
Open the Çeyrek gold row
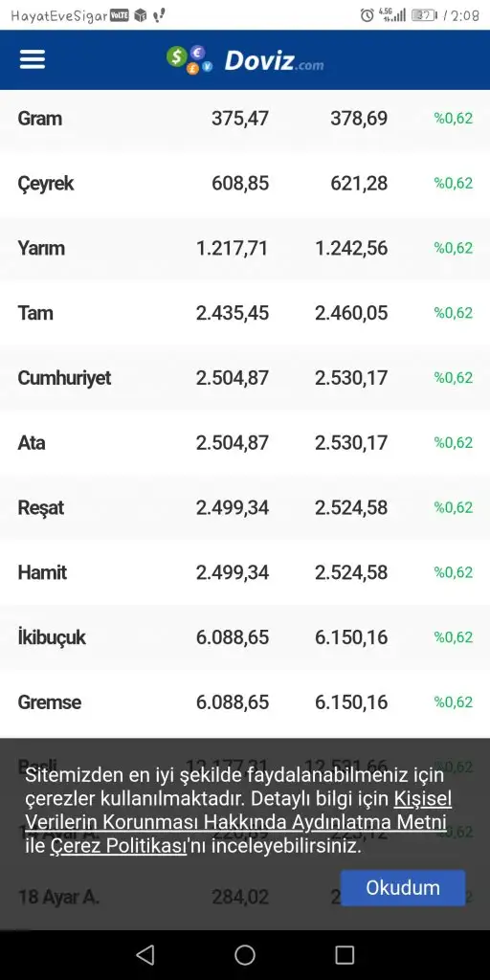click(x=245, y=183)
